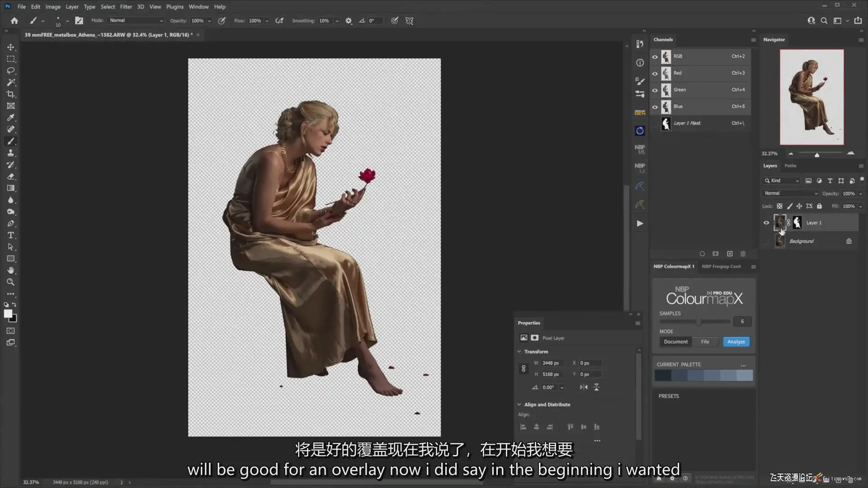Open the brush Mode dropdown
Screen dimensions: 868x488
136,21
